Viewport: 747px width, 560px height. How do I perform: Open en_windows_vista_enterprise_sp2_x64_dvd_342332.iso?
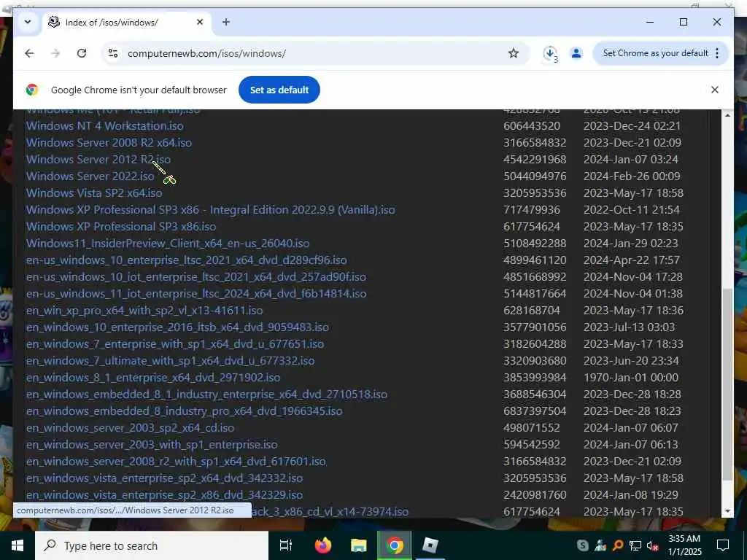coord(164,478)
